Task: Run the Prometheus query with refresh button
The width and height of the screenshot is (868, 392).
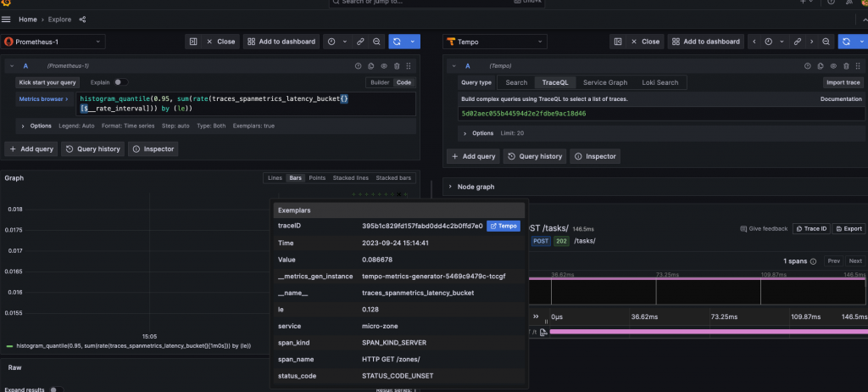Action: pyautogui.click(x=397, y=42)
